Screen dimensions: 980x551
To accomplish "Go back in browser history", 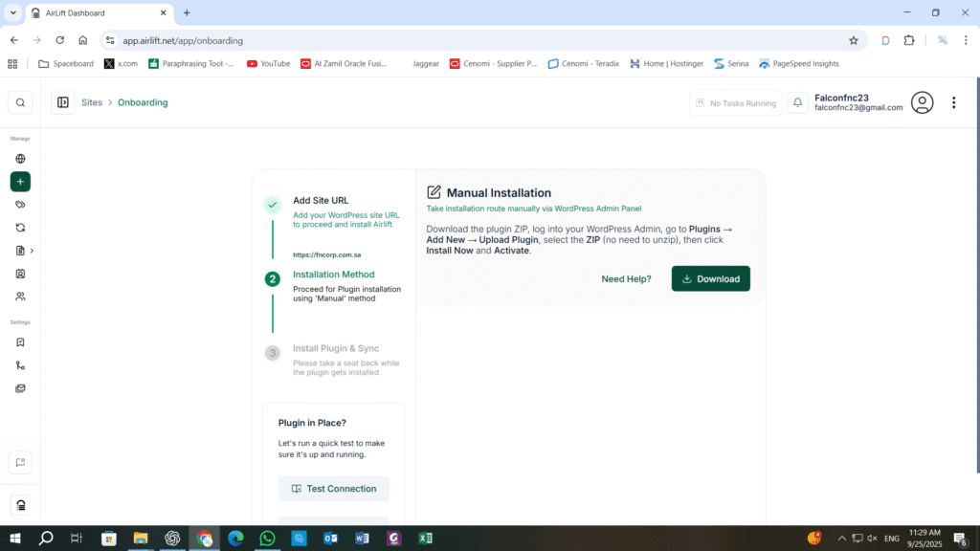I will 14,40.
